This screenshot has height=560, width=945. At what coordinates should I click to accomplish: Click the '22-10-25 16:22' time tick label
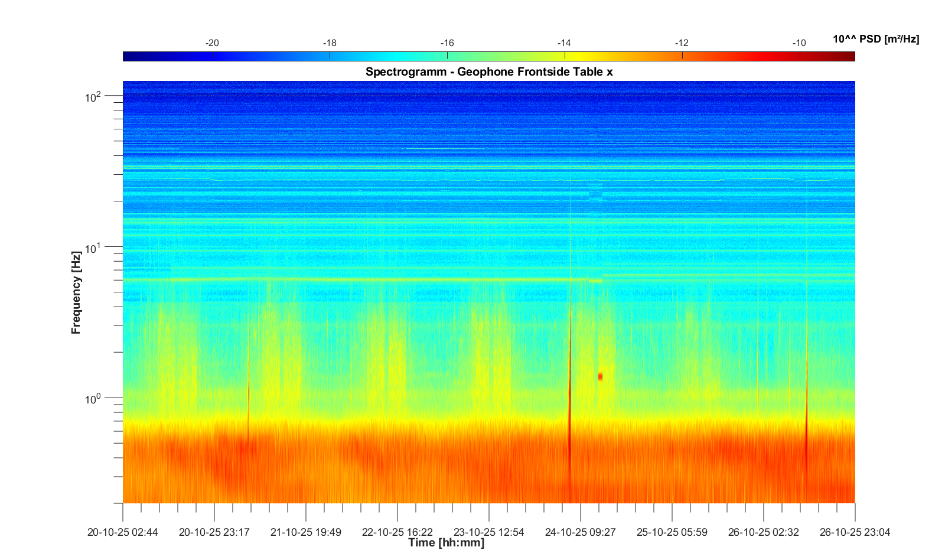point(397,532)
